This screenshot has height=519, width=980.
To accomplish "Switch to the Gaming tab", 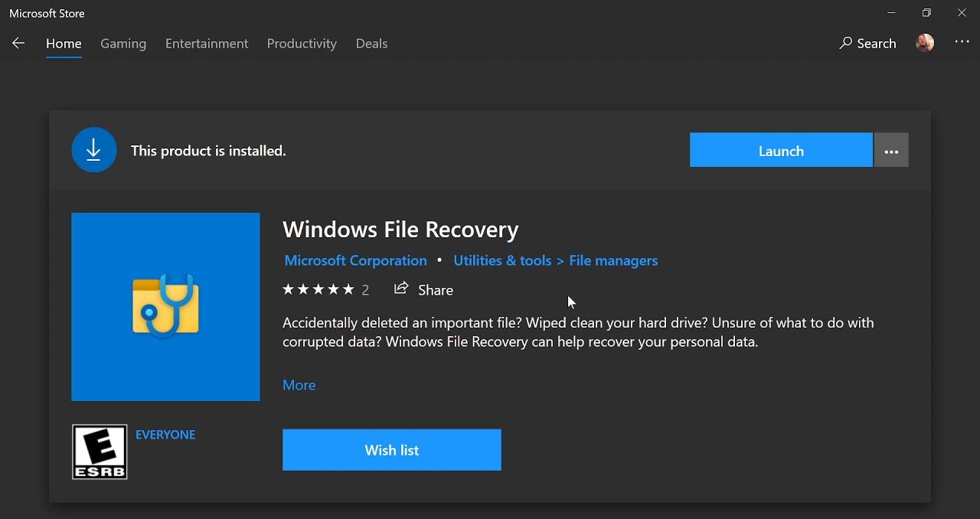I will pyautogui.click(x=123, y=44).
